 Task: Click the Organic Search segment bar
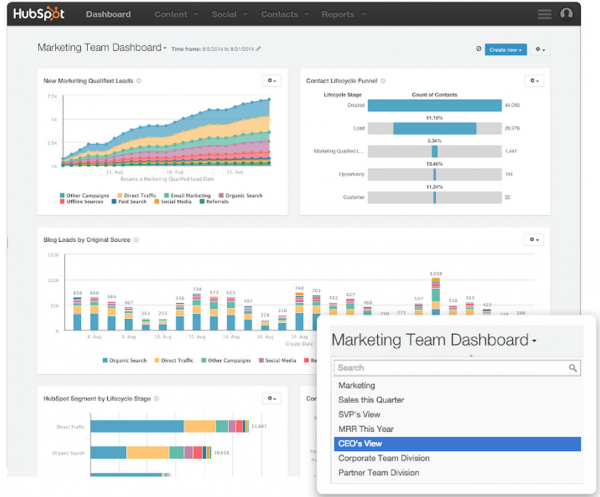[151, 453]
